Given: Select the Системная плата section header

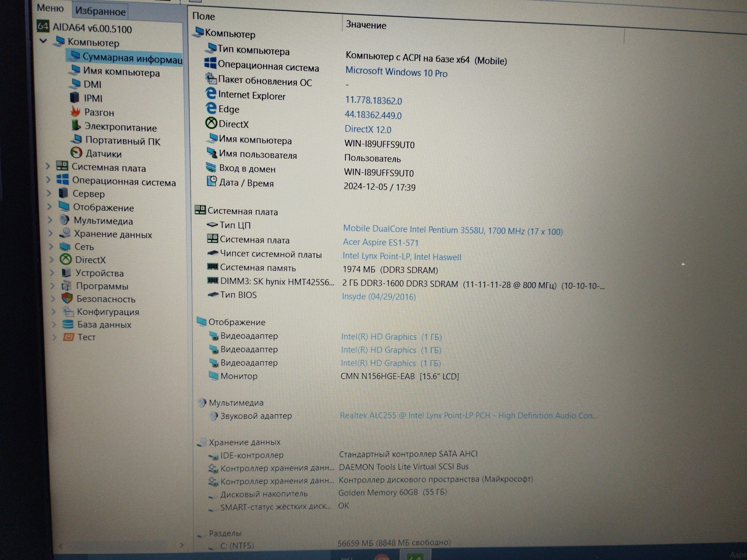Looking at the screenshot, I should [x=237, y=211].
